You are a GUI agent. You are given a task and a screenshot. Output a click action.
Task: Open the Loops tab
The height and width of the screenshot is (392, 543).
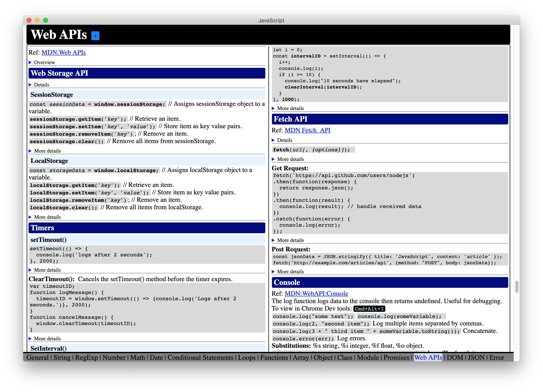tap(247, 357)
